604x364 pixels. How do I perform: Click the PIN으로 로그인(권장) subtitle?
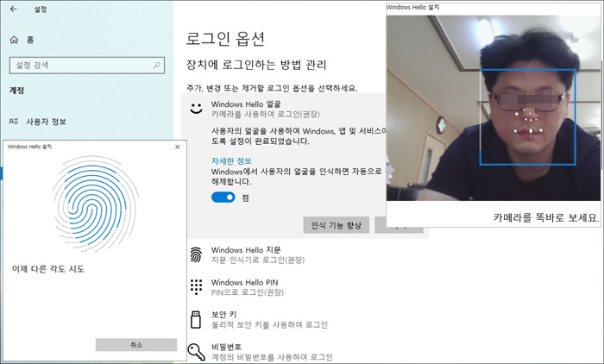point(248,292)
